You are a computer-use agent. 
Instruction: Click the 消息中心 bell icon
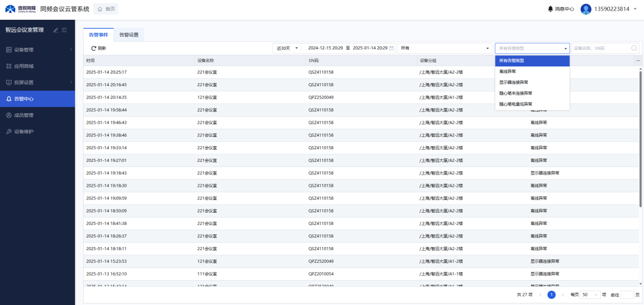[551, 9]
